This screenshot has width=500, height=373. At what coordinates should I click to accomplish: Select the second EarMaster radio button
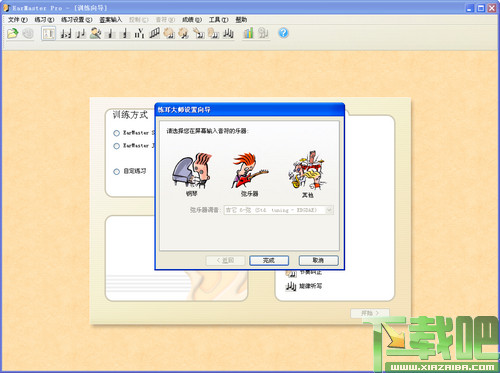(x=116, y=146)
